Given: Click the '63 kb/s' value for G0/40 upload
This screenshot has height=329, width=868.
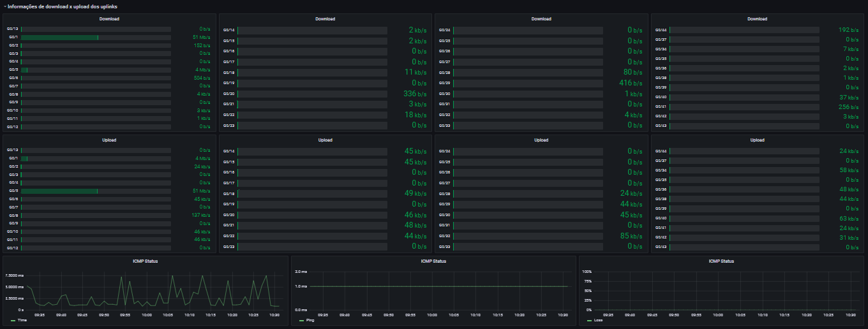Looking at the screenshot, I should [849, 218].
